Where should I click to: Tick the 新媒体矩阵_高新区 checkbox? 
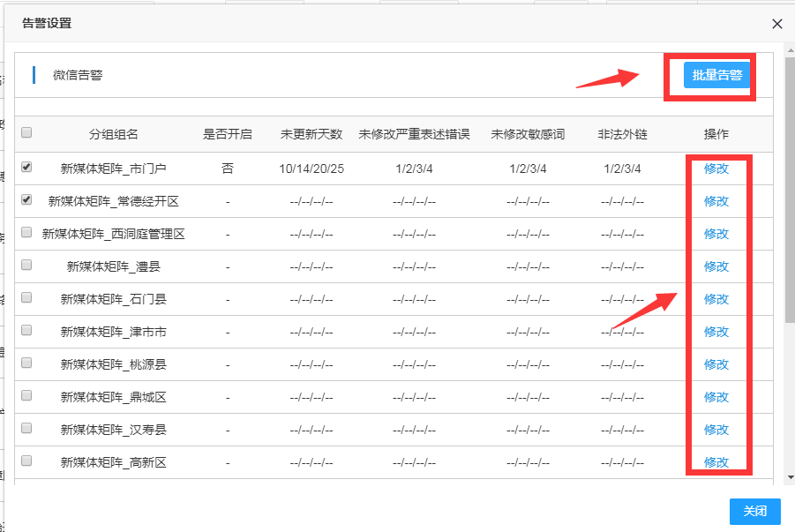(26, 461)
